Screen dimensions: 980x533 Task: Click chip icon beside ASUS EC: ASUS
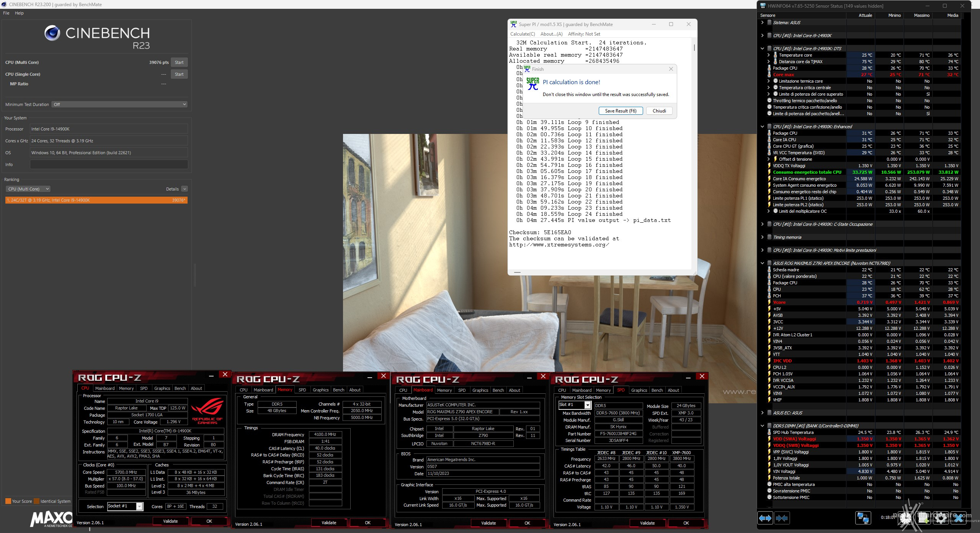click(x=769, y=413)
